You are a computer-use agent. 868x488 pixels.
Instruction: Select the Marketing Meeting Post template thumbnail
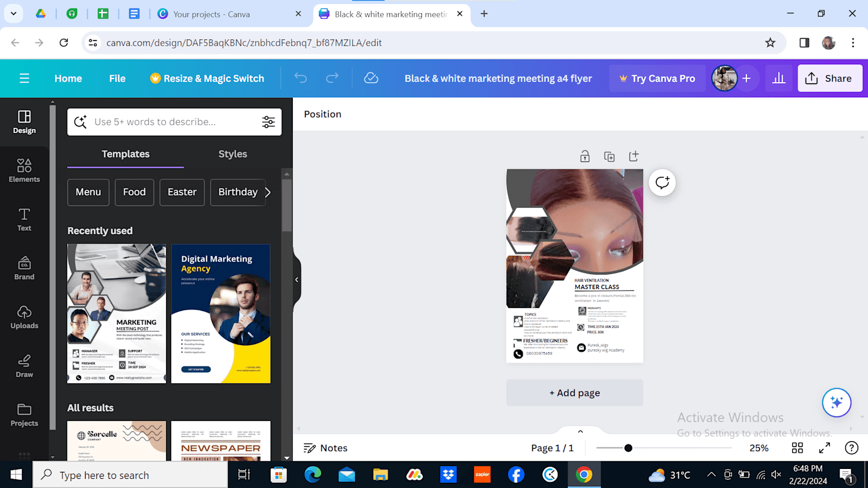[x=116, y=313]
